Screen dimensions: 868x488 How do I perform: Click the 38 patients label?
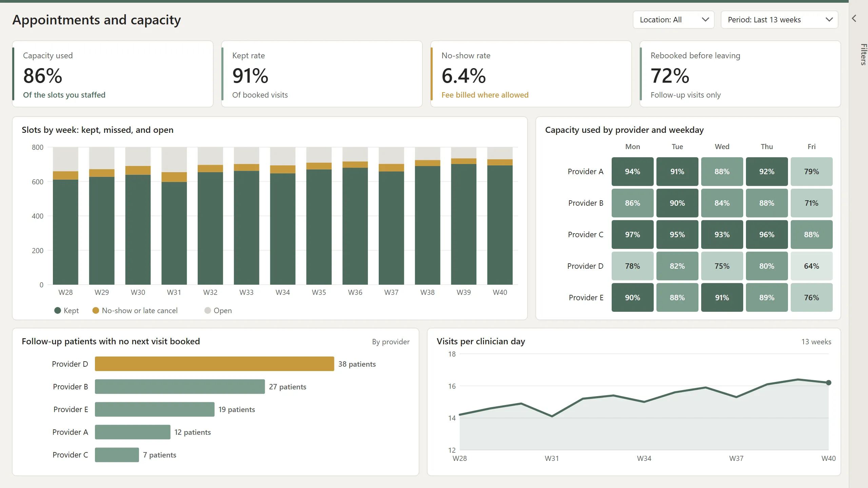(x=357, y=364)
